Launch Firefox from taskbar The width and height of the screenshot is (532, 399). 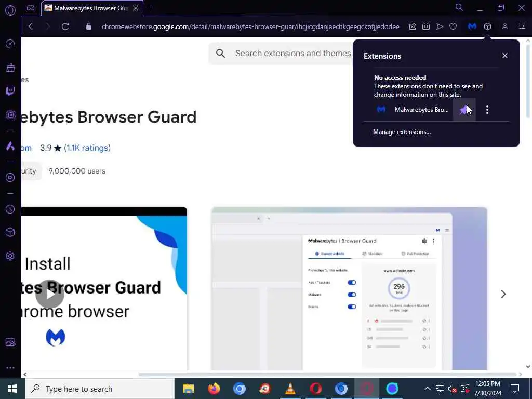(214, 389)
